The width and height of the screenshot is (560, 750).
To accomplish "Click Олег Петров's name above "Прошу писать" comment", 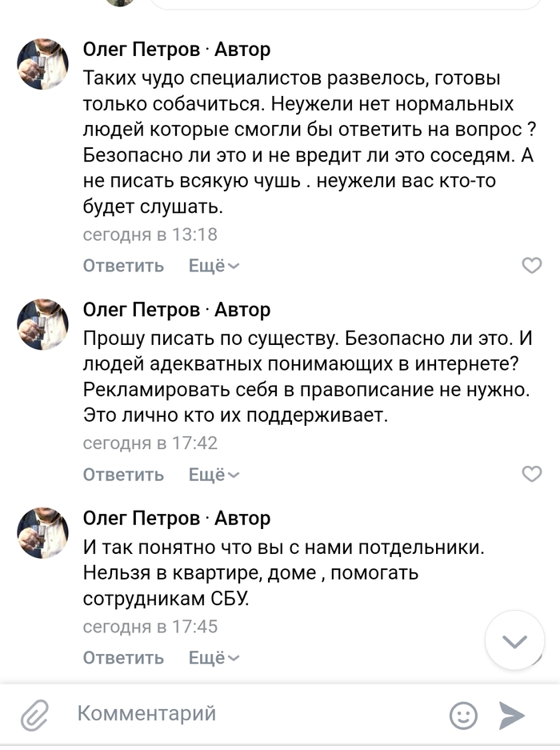I will tap(141, 310).
